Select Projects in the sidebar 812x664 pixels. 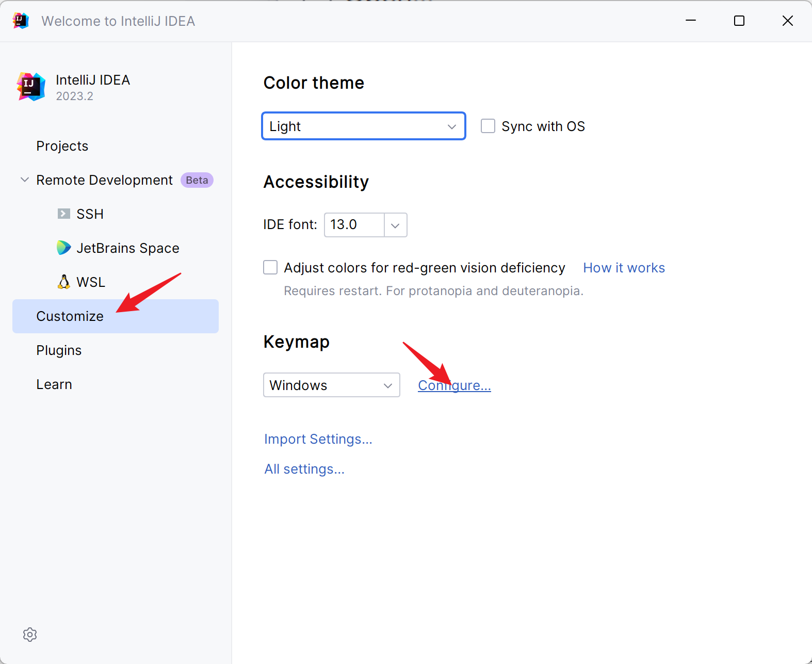[x=62, y=146]
